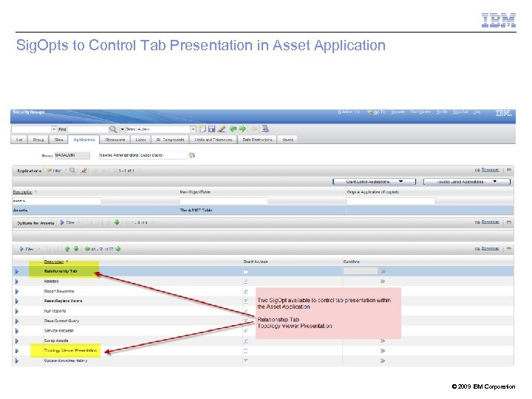This screenshot has height=399, width=532.
Task: Open Revoke Listed Applications dropdown
Action: coord(467,182)
